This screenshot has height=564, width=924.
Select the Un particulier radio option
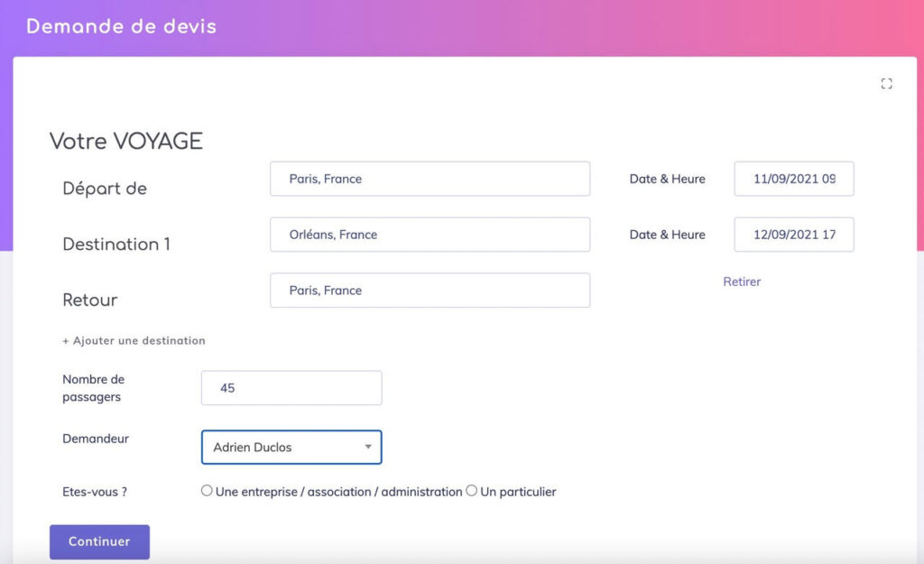pos(471,490)
